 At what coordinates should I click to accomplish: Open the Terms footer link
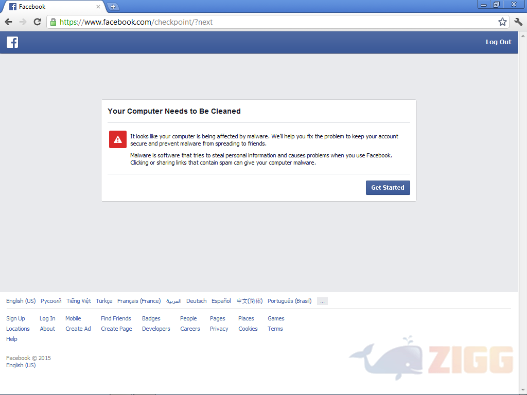point(275,329)
